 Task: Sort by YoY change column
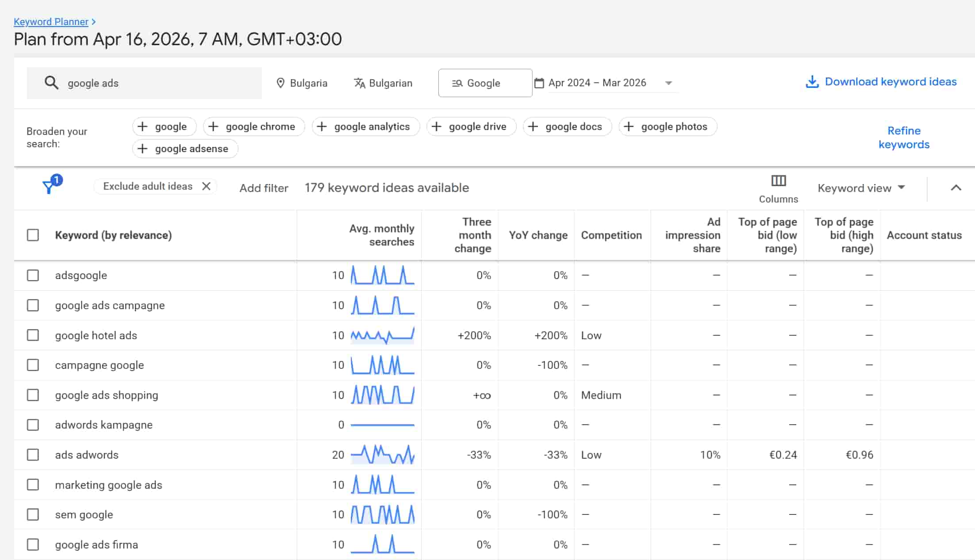(538, 235)
